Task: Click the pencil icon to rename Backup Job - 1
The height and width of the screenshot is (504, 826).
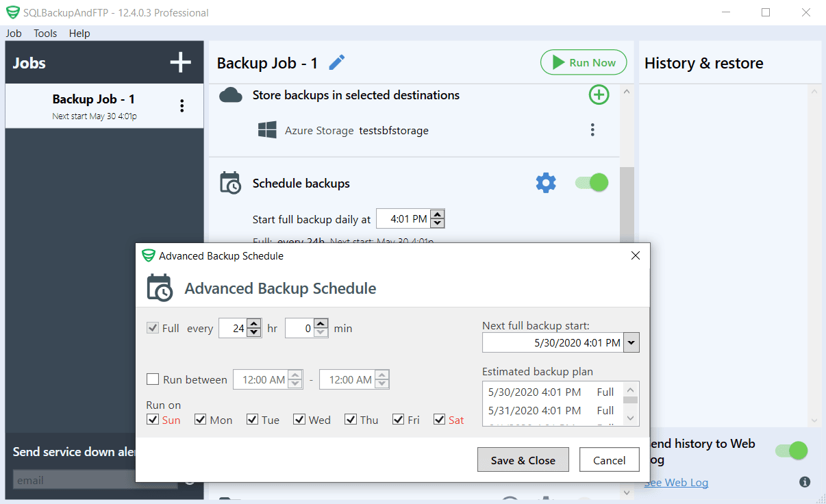Action: click(336, 63)
